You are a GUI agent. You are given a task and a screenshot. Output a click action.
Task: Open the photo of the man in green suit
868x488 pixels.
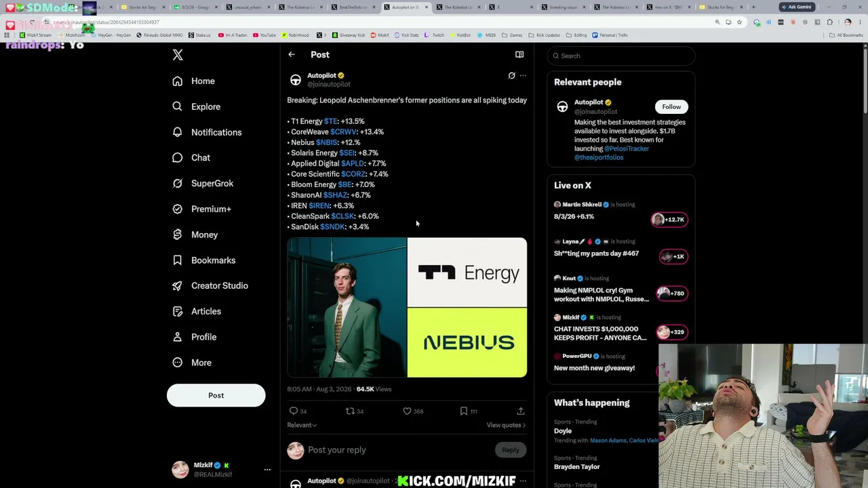[x=347, y=307]
